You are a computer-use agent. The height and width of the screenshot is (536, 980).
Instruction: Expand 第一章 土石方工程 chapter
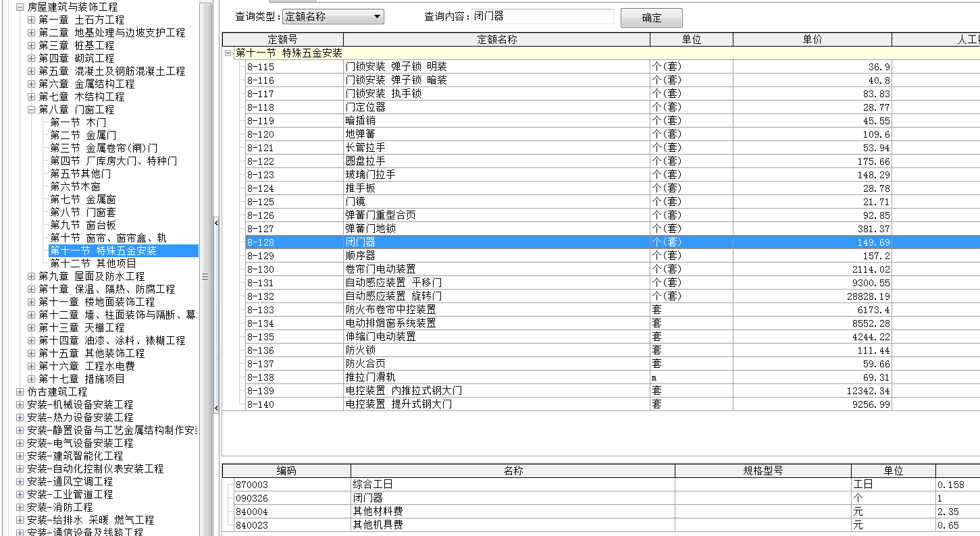point(31,20)
